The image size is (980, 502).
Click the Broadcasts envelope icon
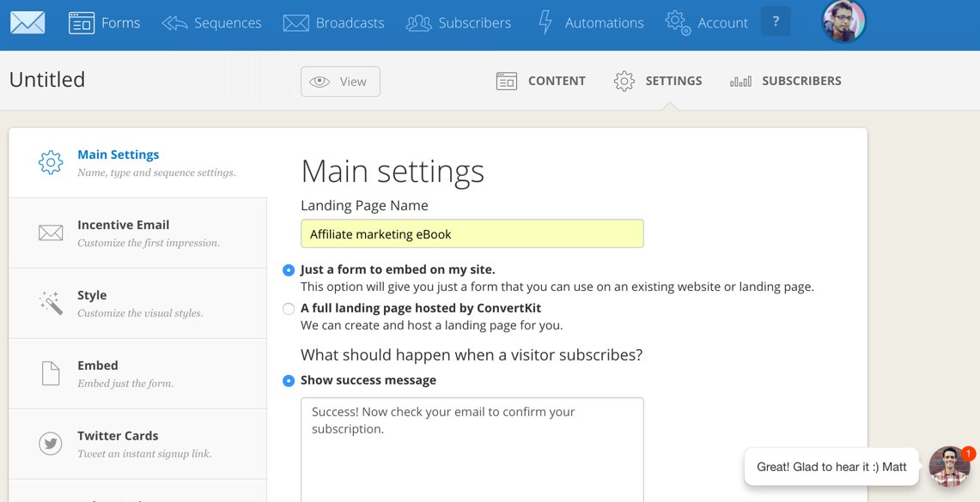(x=295, y=23)
